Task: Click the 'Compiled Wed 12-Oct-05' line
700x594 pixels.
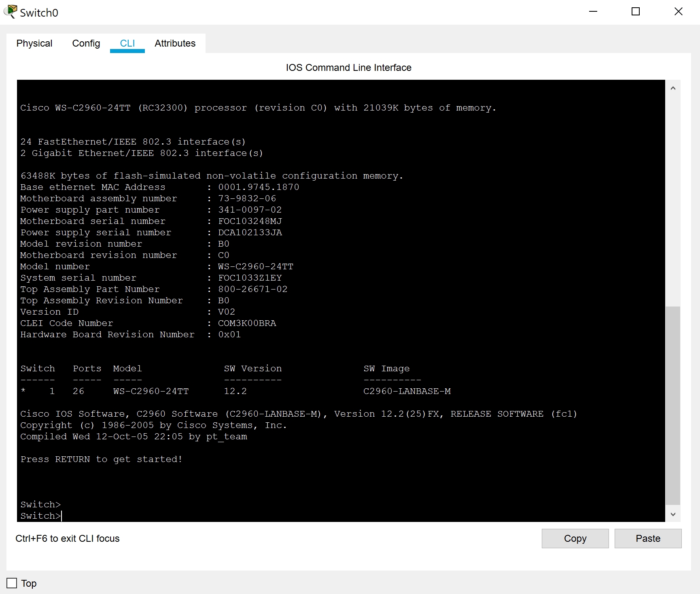Action: (x=134, y=436)
